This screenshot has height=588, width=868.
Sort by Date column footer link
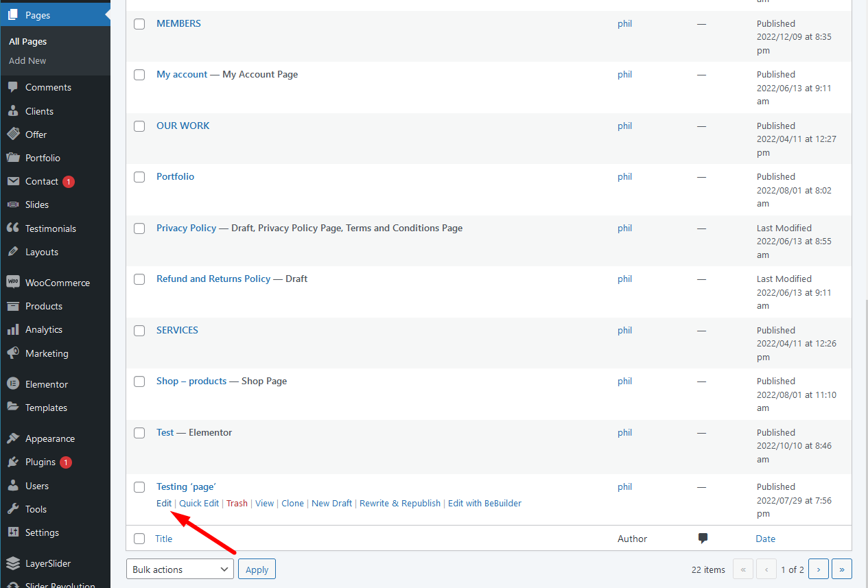tap(766, 539)
